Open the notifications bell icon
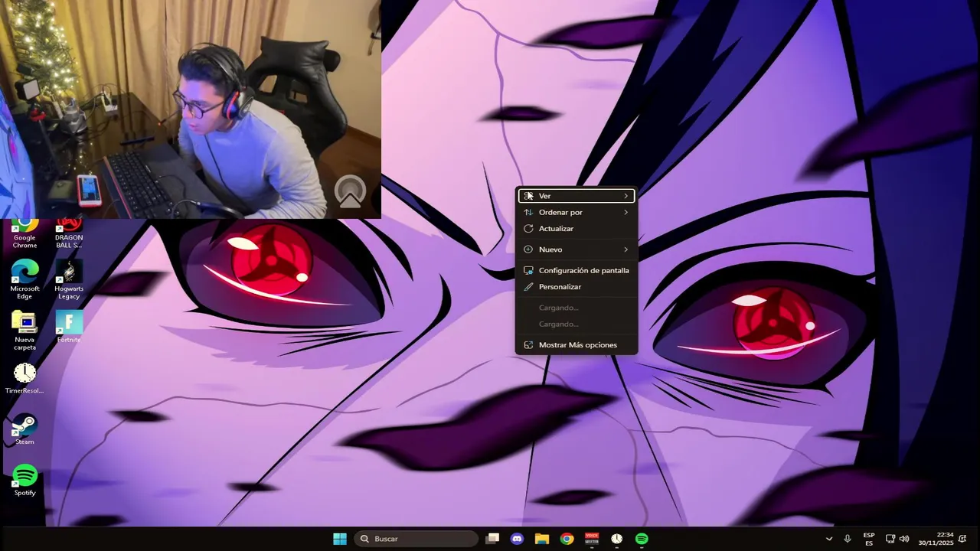 pyautogui.click(x=962, y=539)
